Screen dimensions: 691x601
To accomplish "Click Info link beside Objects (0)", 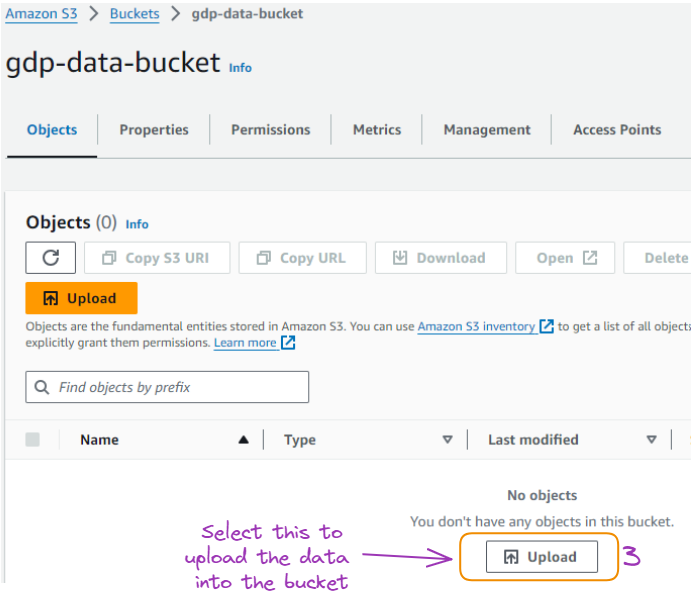I will (x=137, y=224).
